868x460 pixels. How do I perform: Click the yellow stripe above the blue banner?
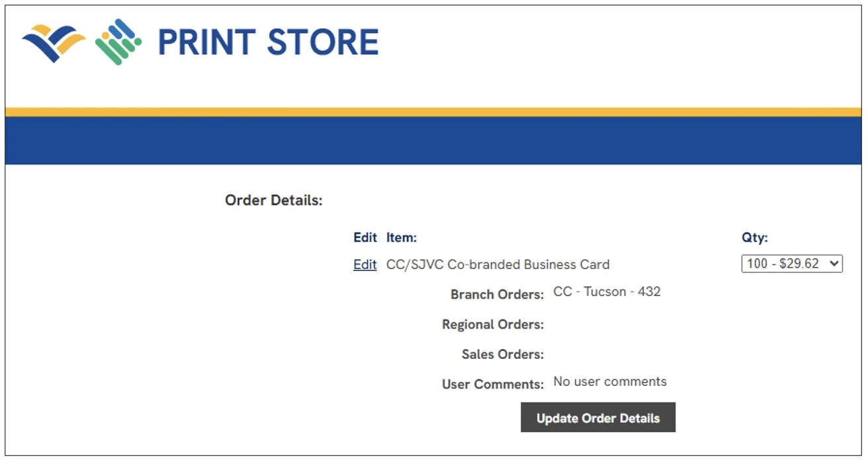433,112
